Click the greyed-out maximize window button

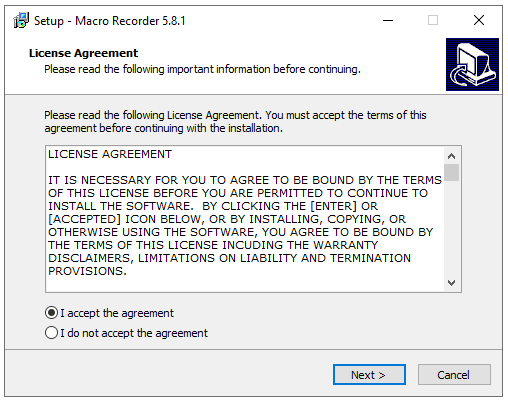pyautogui.click(x=433, y=20)
